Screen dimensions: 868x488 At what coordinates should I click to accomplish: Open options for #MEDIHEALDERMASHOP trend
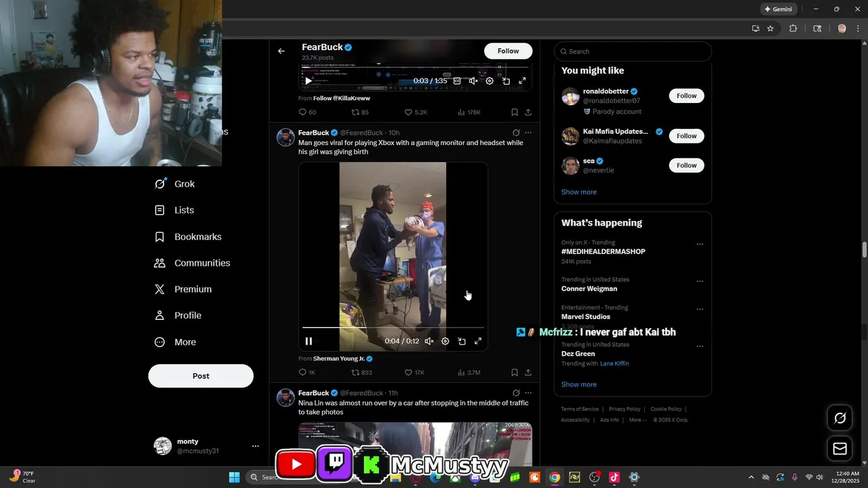[700, 244]
